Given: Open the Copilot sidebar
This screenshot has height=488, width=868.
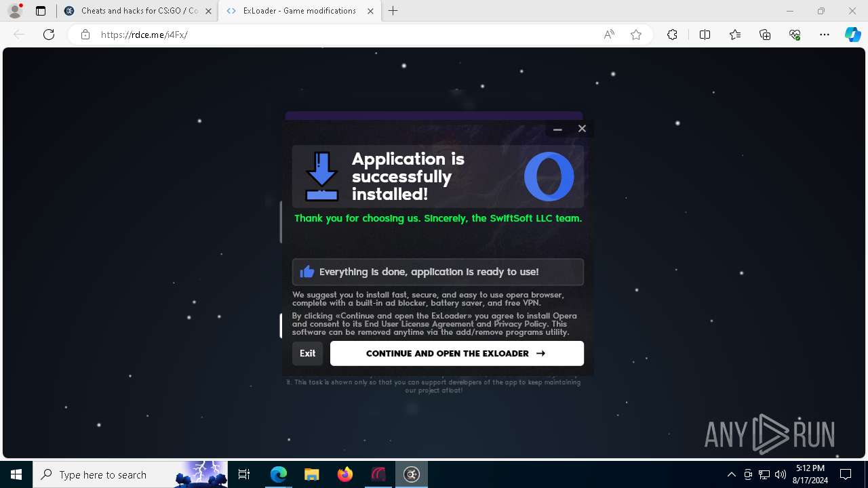Looking at the screenshot, I should coord(853,35).
